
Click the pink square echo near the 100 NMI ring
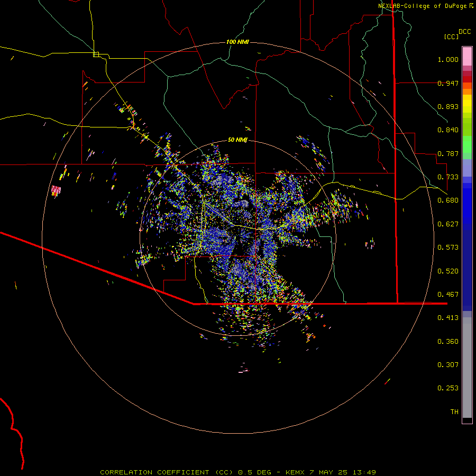pos(56,190)
